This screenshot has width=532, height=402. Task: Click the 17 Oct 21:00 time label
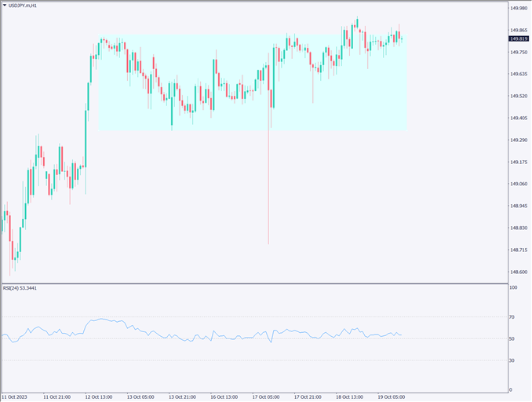tap(308, 397)
